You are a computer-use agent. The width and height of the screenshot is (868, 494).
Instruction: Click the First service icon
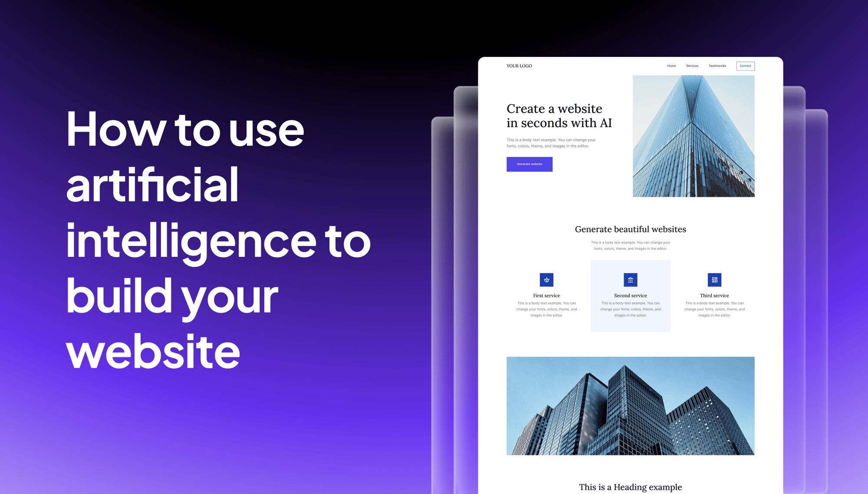pos(546,279)
